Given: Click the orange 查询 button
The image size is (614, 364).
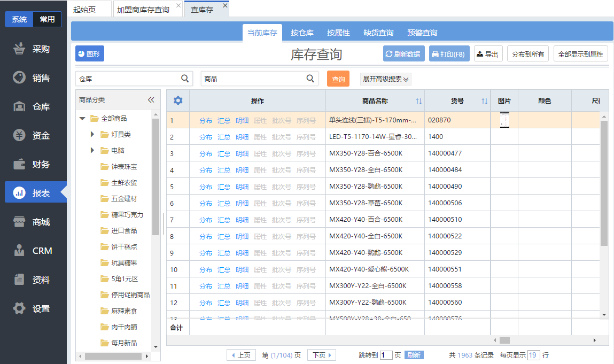Looking at the screenshot, I should [338, 79].
